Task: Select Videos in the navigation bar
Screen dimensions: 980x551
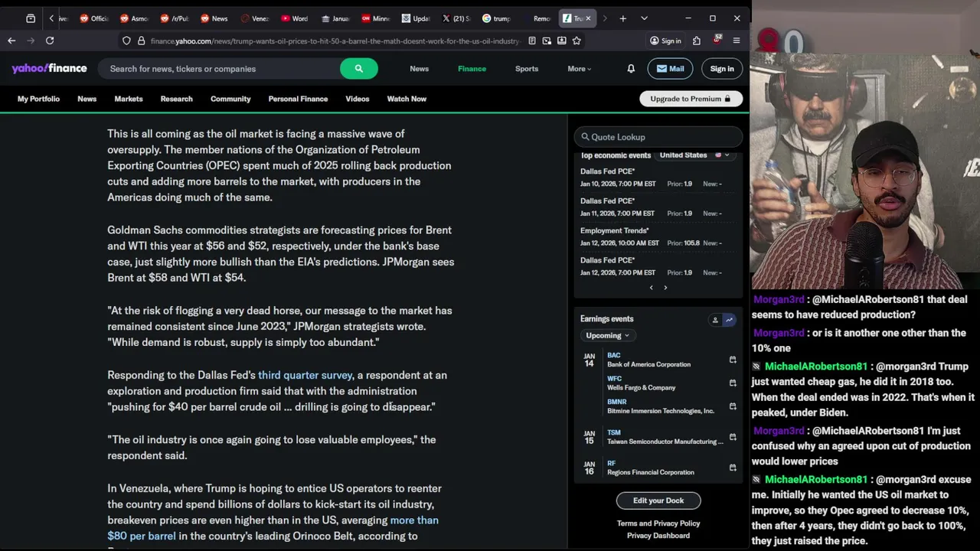Action: 357,99
